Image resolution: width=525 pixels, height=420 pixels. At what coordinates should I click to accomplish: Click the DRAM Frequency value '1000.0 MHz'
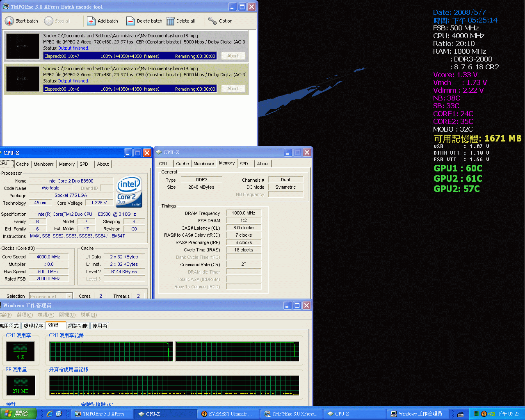point(244,213)
